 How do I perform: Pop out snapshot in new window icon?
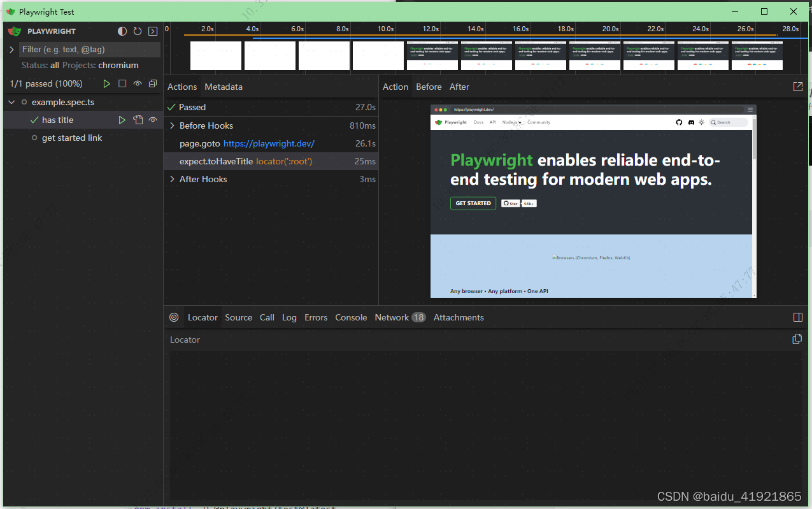coord(798,87)
